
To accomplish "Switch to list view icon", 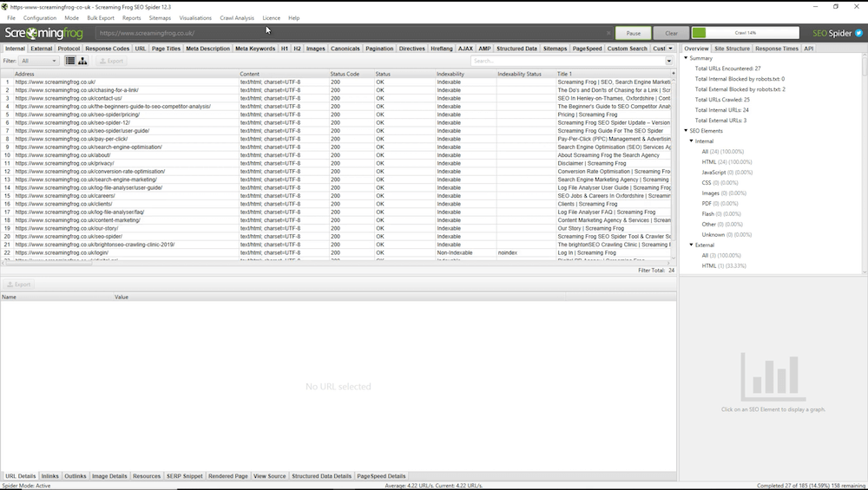I will [x=70, y=61].
